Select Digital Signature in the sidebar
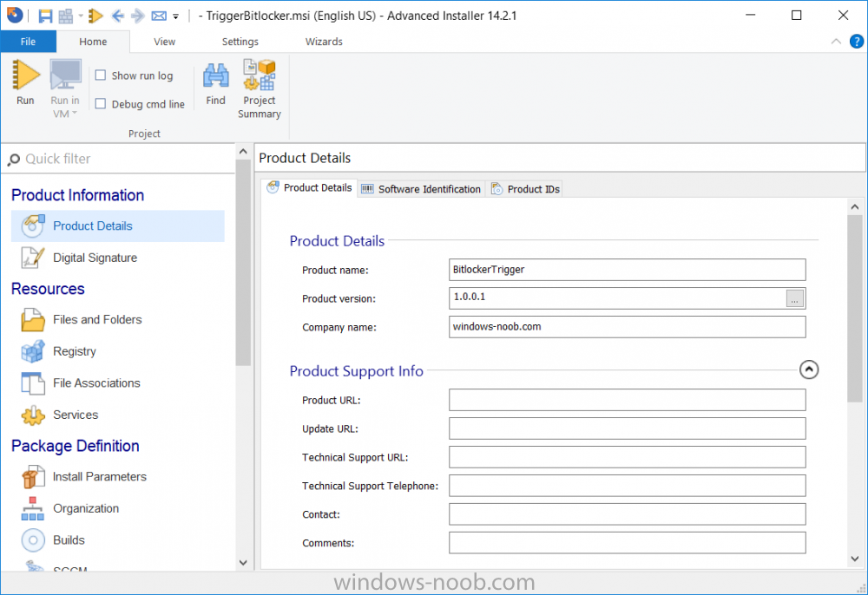 click(x=95, y=258)
